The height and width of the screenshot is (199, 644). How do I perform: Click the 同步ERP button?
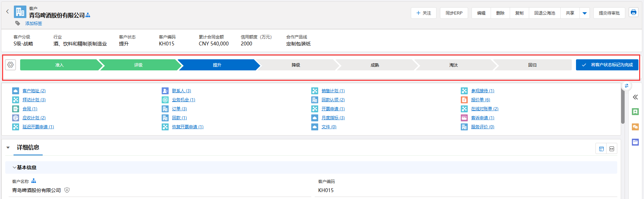tap(454, 13)
